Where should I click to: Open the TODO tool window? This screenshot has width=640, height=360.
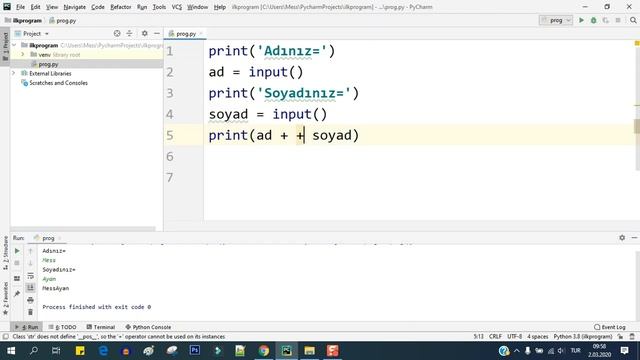pyautogui.click(x=62, y=327)
